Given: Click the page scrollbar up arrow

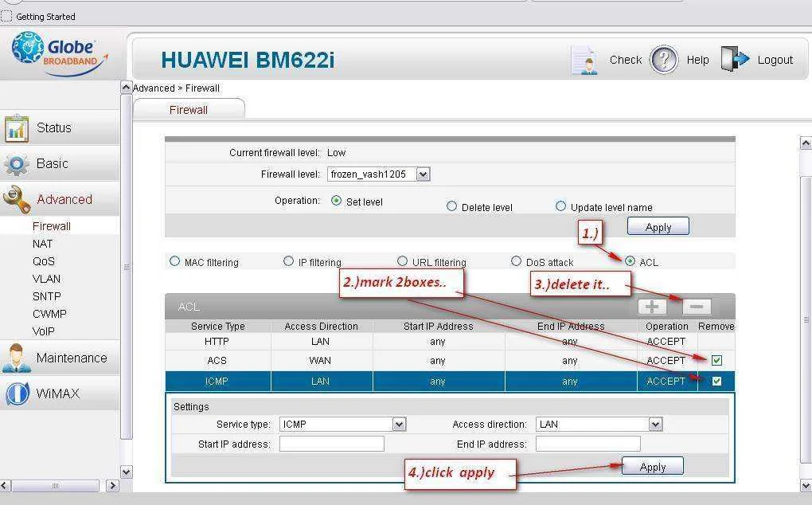Looking at the screenshot, I should (x=806, y=143).
